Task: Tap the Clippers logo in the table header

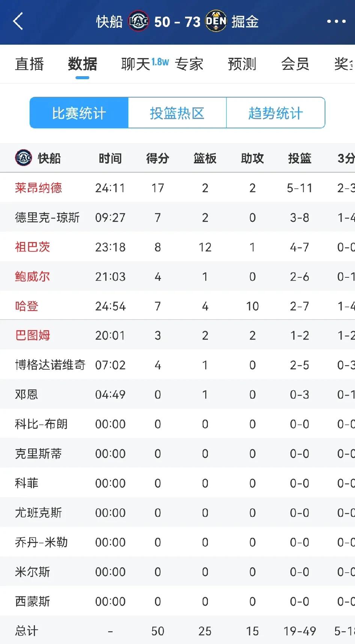Action: [23, 158]
